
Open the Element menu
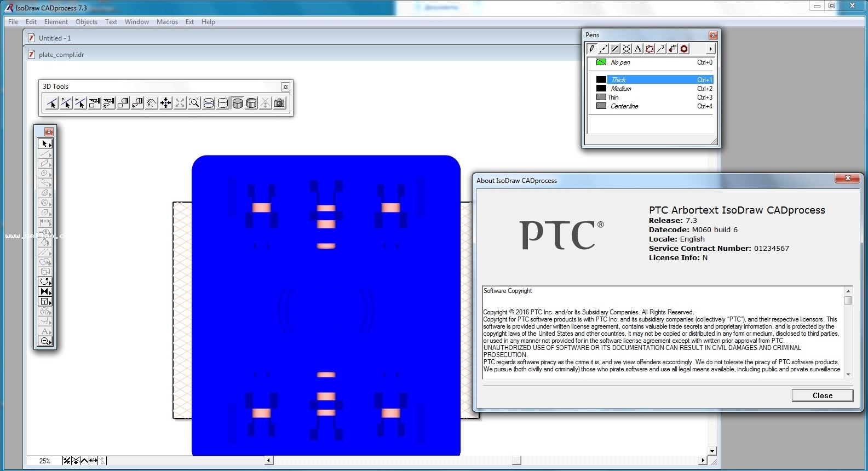pyautogui.click(x=56, y=22)
